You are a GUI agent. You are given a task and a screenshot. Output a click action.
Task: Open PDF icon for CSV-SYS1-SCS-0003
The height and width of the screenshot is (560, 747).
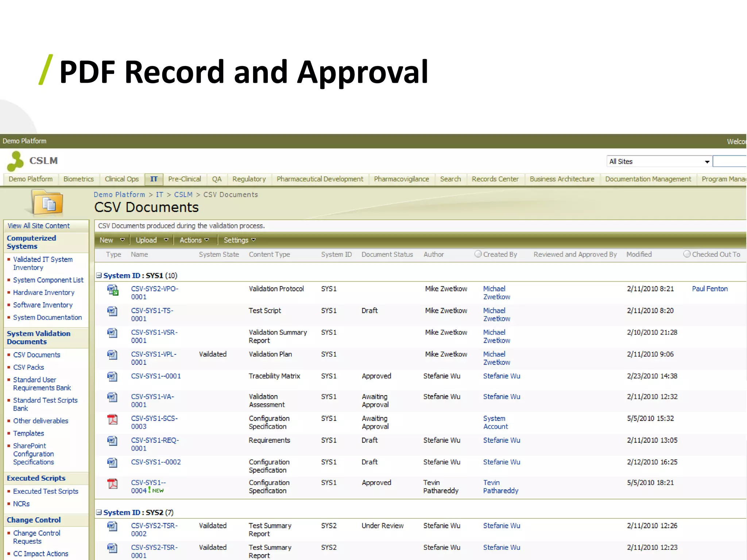click(112, 419)
